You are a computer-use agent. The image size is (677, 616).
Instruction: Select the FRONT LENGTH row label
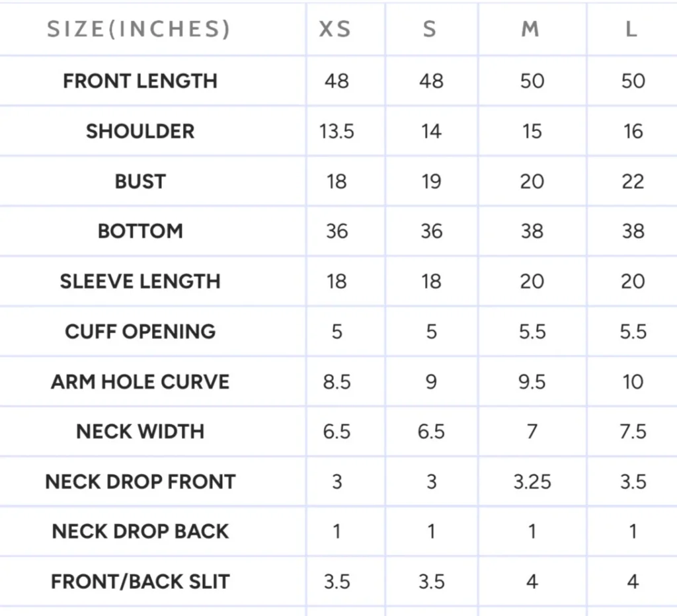140,81
